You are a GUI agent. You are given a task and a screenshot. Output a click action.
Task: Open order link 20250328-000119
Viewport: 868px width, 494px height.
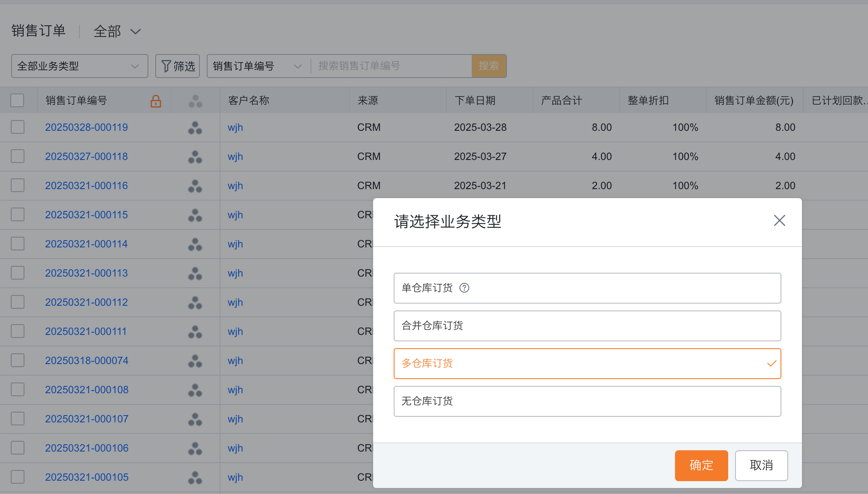87,127
